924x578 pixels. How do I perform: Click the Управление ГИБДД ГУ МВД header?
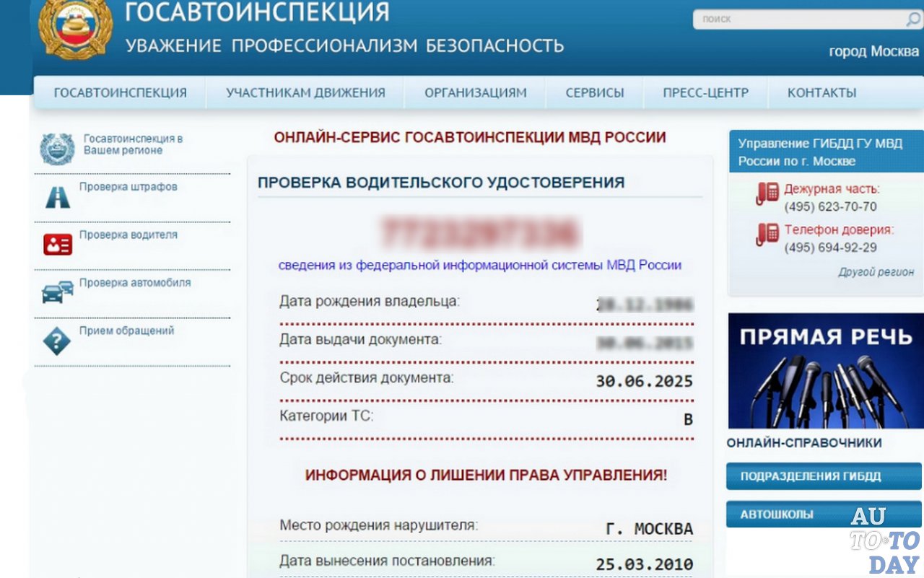826,152
